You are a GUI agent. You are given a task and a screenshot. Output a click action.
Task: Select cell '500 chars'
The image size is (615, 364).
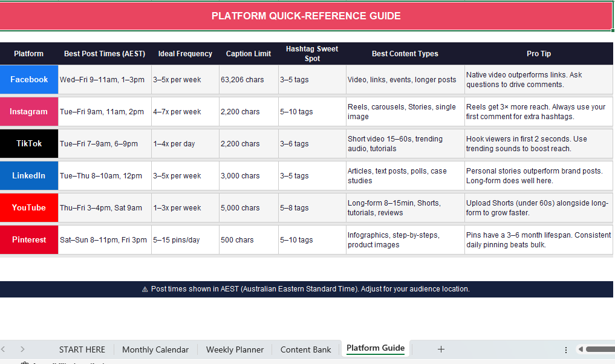tap(249, 239)
